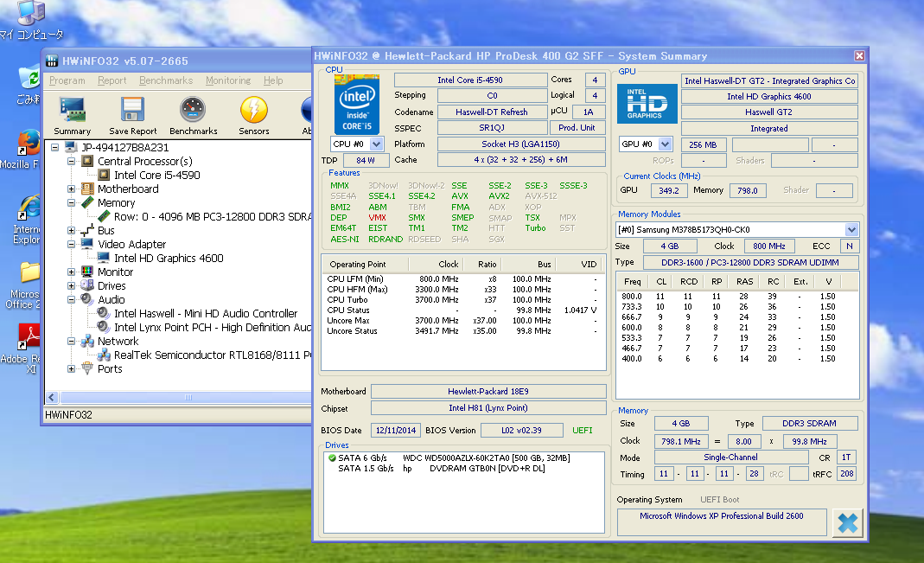Image resolution: width=924 pixels, height=563 pixels.
Task: Select Intel Lynx Point PCH audio item
Action: click(212, 327)
